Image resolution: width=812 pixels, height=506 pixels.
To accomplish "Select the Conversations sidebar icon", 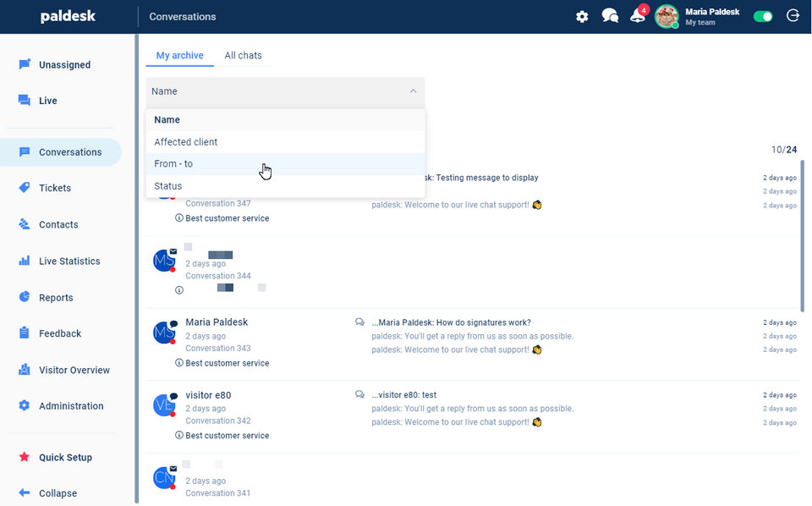I will pos(25,151).
